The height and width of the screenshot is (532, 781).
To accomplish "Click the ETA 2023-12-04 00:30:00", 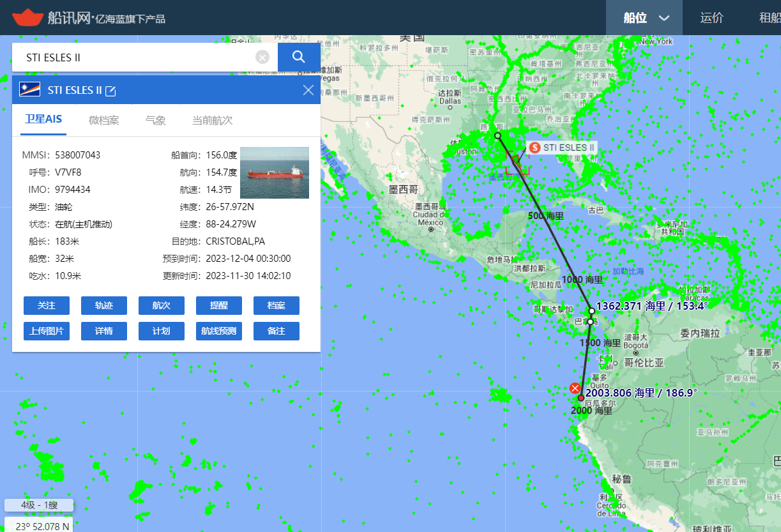I will click(248, 259).
